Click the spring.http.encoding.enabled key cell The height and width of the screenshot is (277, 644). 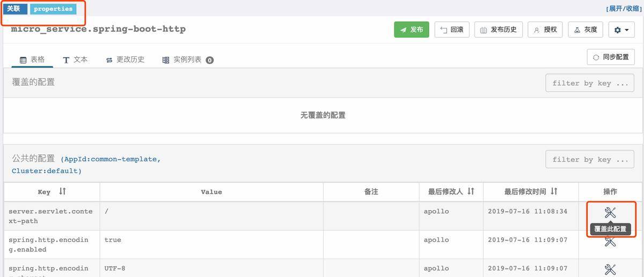[x=52, y=245]
